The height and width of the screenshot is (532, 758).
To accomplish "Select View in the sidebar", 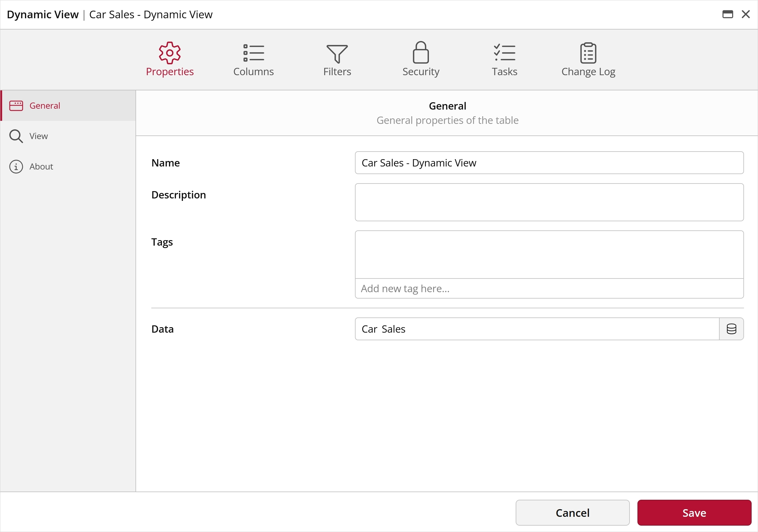I will click(x=68, y=136).
